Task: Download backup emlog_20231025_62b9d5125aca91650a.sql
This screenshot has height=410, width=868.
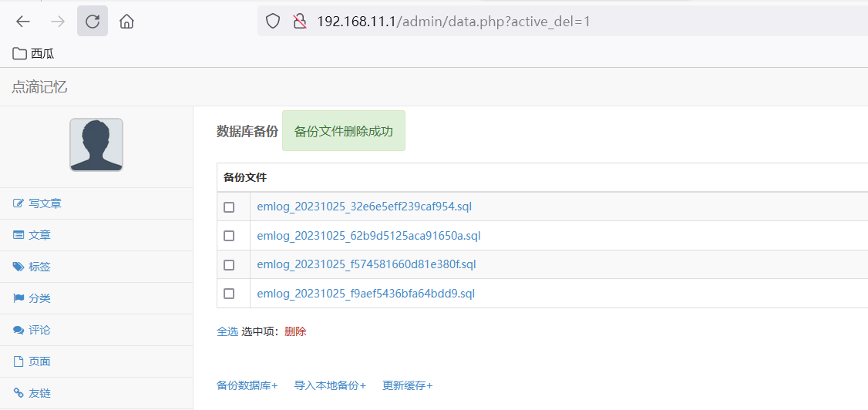Action: click(x=368, y=236)
